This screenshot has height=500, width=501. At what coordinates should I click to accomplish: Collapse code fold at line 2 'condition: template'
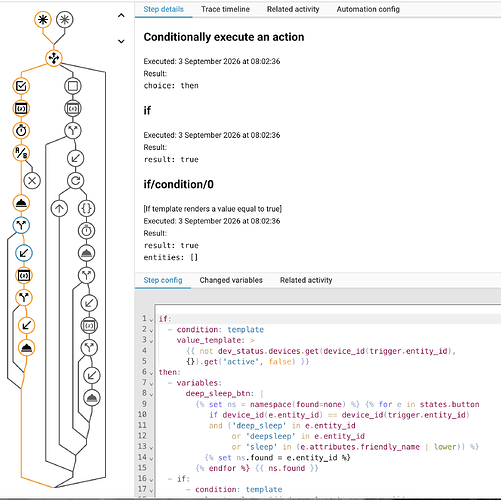click(151, 330)
